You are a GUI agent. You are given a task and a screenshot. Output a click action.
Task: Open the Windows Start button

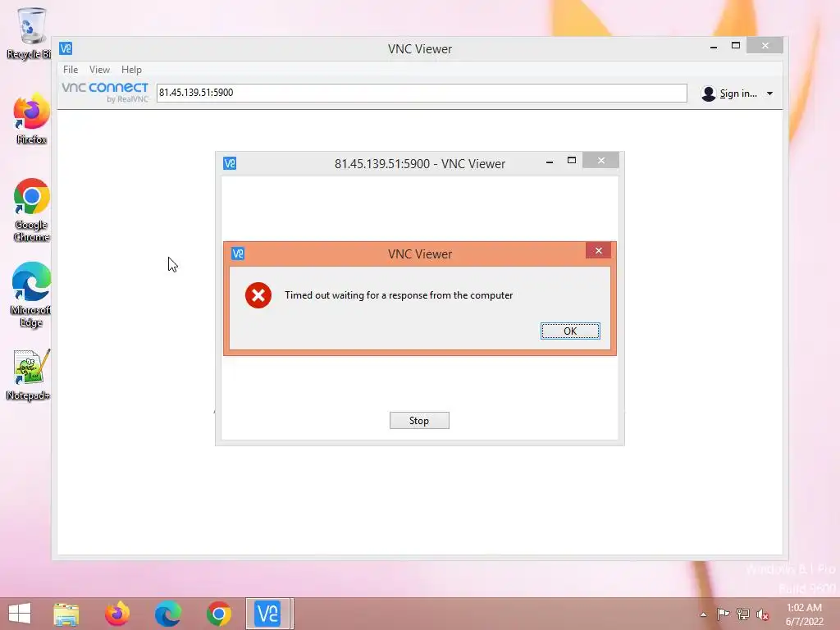(20, 614)
